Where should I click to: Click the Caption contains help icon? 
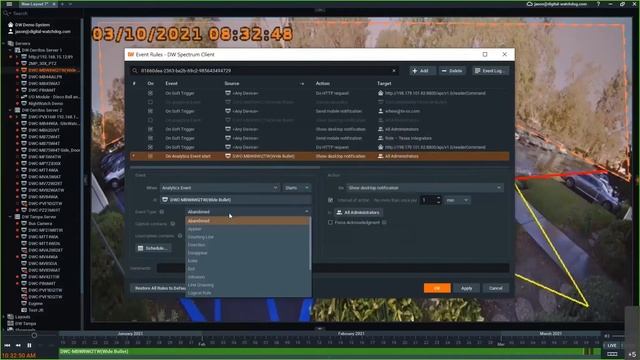coord(173,224)
